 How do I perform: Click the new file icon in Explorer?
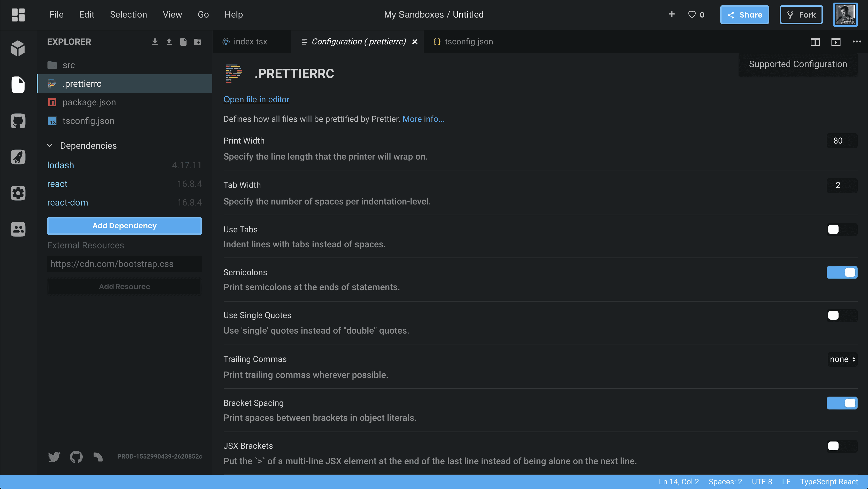click(183, 42)
